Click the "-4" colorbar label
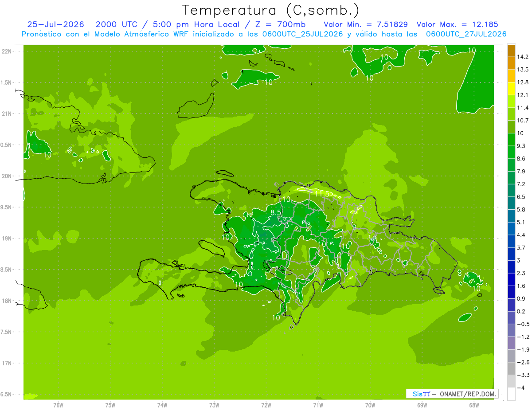This screenshot has width=532, height=411. coord(520,388)
